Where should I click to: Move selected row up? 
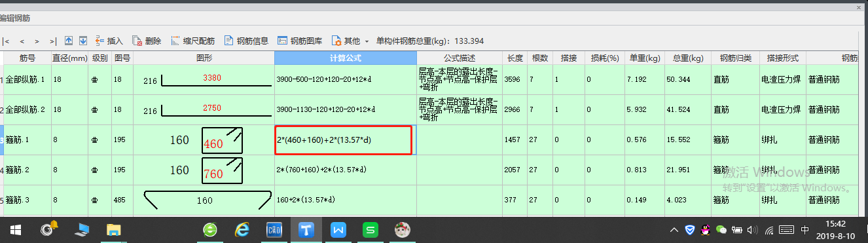pos(69,41)
